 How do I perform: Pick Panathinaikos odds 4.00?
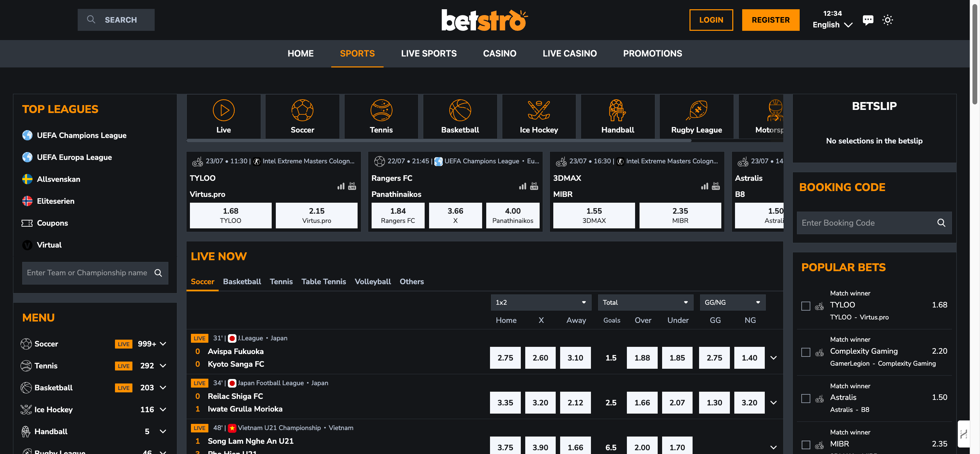pyautogui.click(x=513, y=215)
